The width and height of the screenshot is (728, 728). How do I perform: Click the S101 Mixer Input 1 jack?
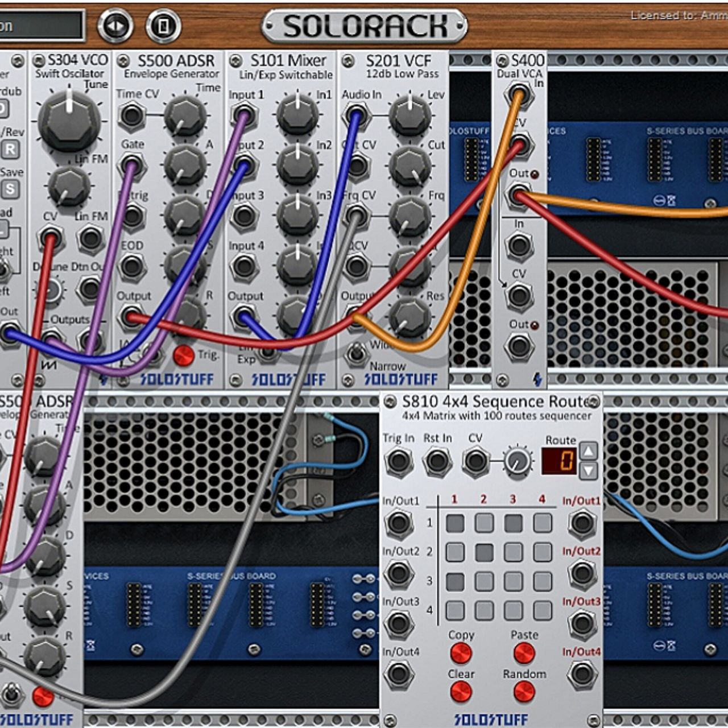pyautogui.click(x=244, y=116)
